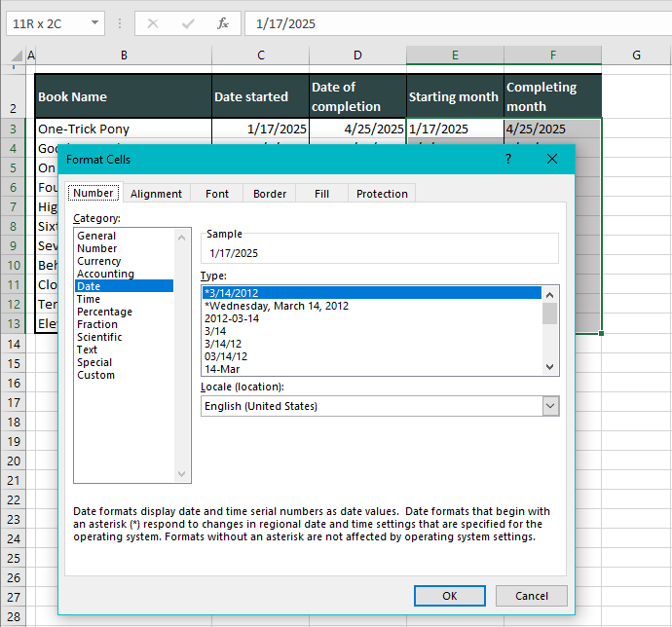
Task: Choose the 03/14/12 date type
Action: [x=372, y=356]
